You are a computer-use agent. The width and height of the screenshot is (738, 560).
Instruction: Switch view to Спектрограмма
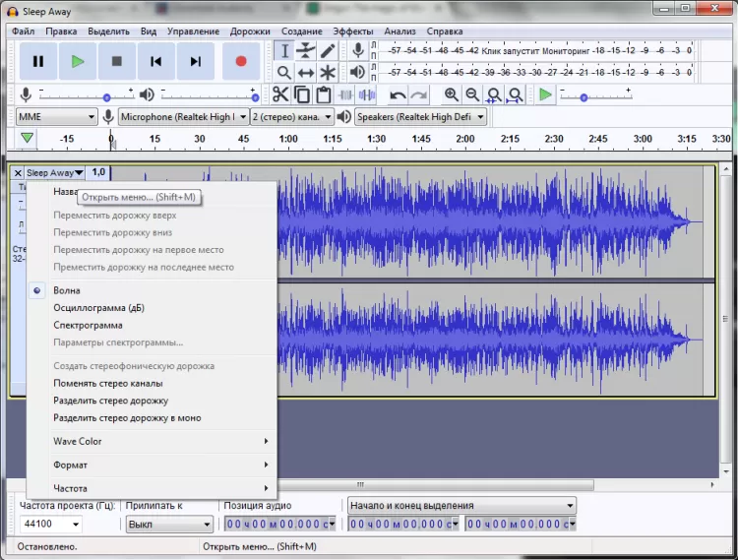[x=88, y=325]
